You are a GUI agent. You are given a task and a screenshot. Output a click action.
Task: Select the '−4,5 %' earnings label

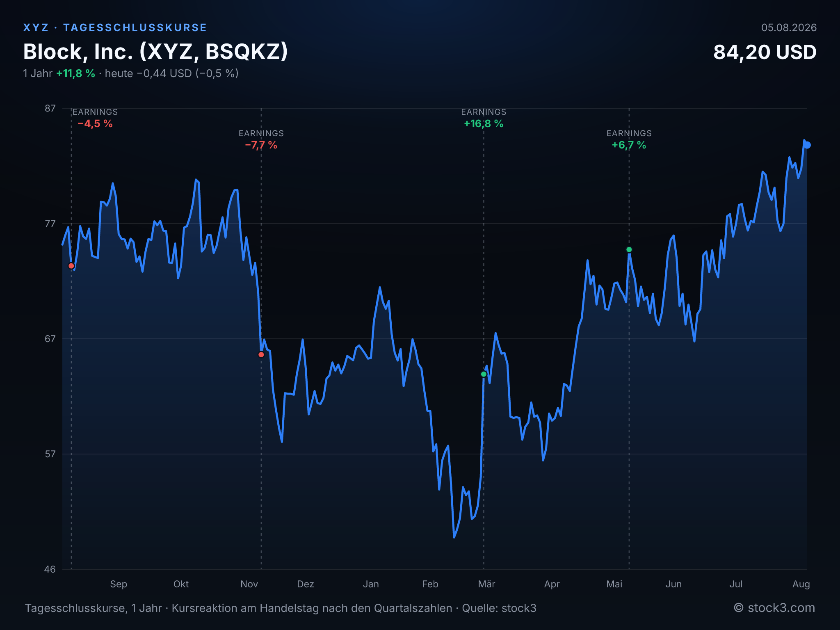(95, 123)
